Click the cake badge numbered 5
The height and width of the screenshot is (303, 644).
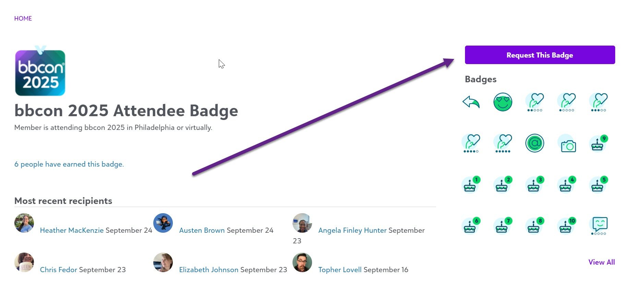point(598,185)
